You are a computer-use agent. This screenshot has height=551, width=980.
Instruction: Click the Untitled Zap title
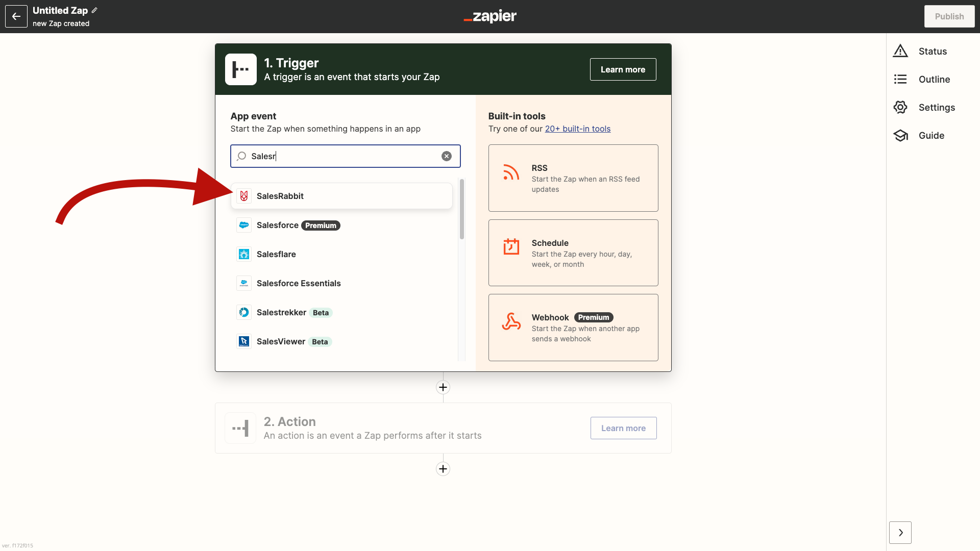coord(60,10)
